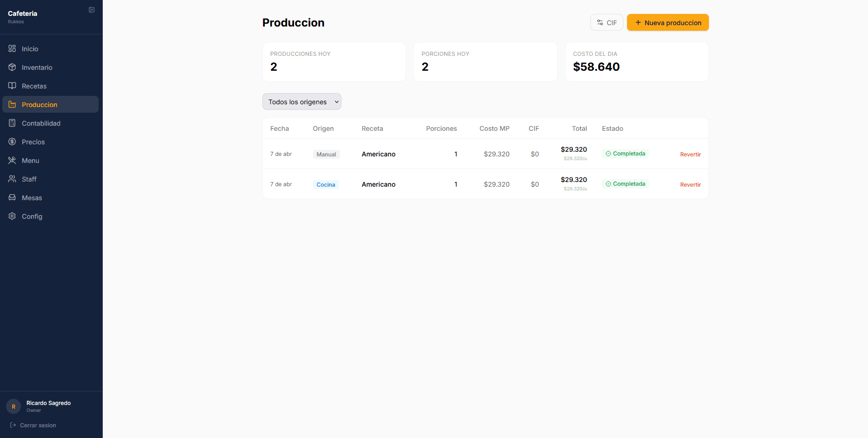
Task: Open the CIF settings button
Action: (607, 23)
